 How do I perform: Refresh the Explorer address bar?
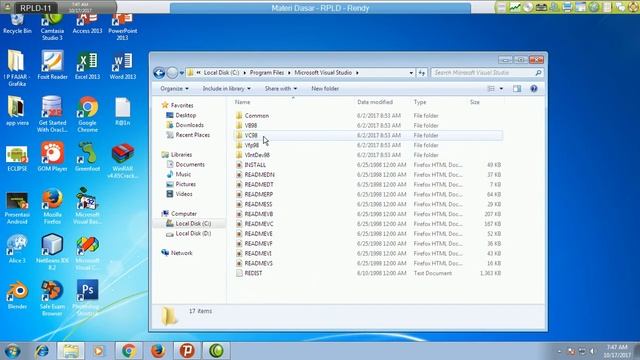pos(422,73)
